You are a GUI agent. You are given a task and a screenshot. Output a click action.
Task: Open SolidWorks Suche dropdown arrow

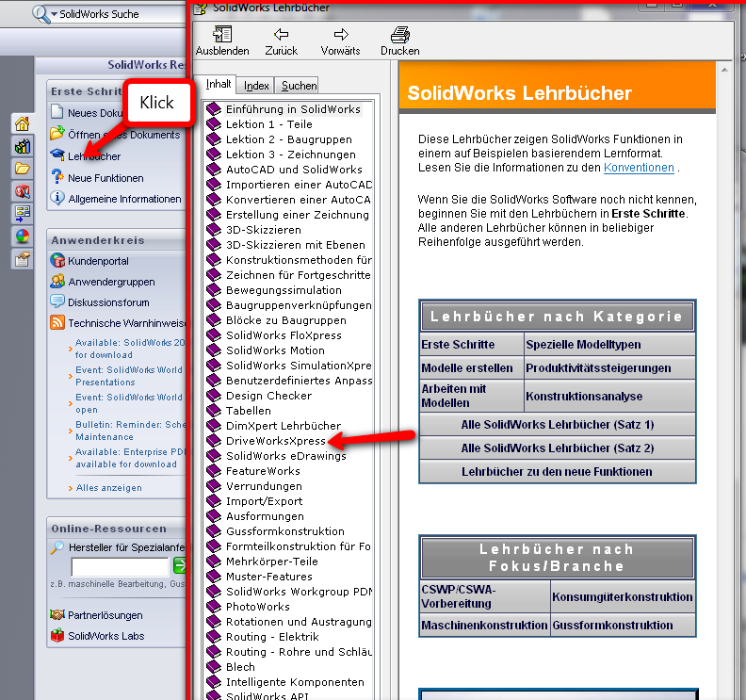pos(55,14)
